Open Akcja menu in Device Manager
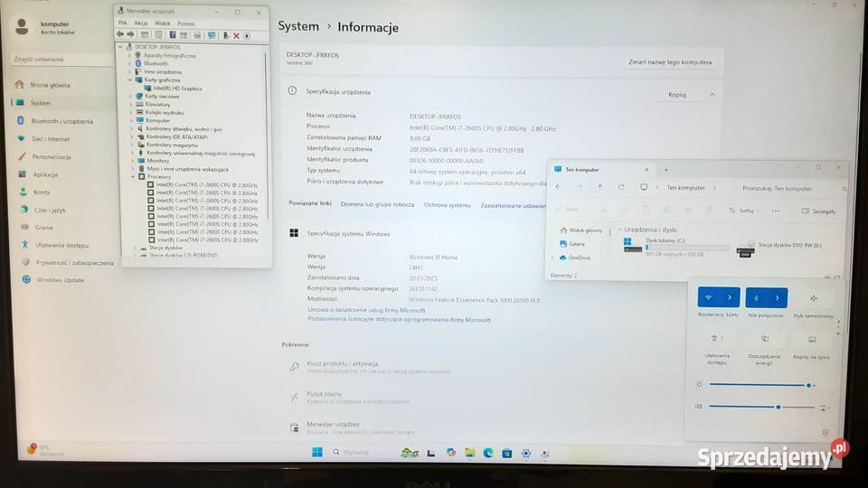 [141, 23]
